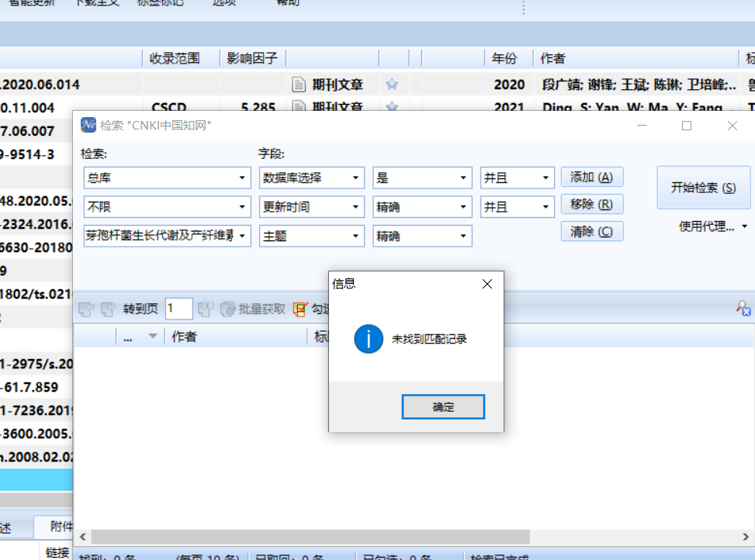Click the 2020 year cell
Screen dimensions: 755x560
509,85
